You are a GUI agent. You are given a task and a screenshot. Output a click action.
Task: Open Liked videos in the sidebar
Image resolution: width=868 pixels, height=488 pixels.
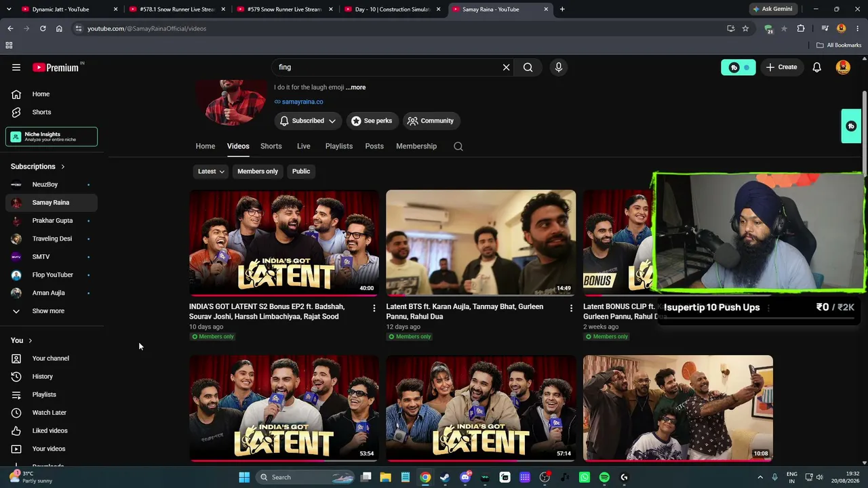(52, 431)
